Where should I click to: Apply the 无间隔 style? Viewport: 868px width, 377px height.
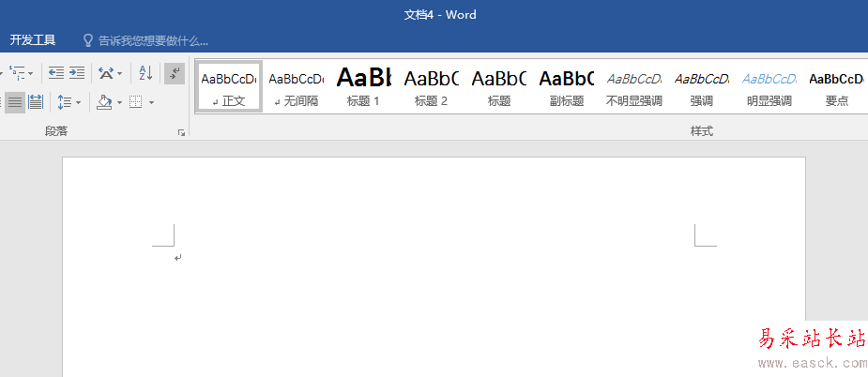(x=297, y=86)
